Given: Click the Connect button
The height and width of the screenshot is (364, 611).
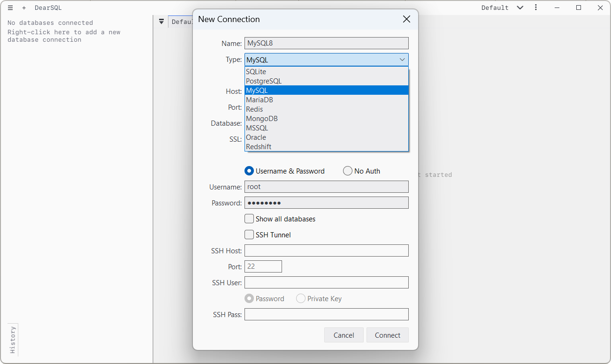Looking at the screenshot, I should click(388, 335).
